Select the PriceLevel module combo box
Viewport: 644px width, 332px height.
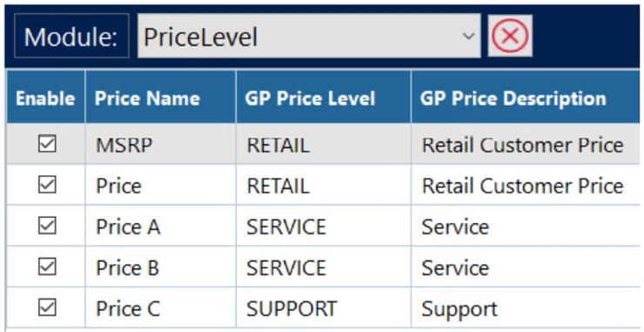click(309, 36)
